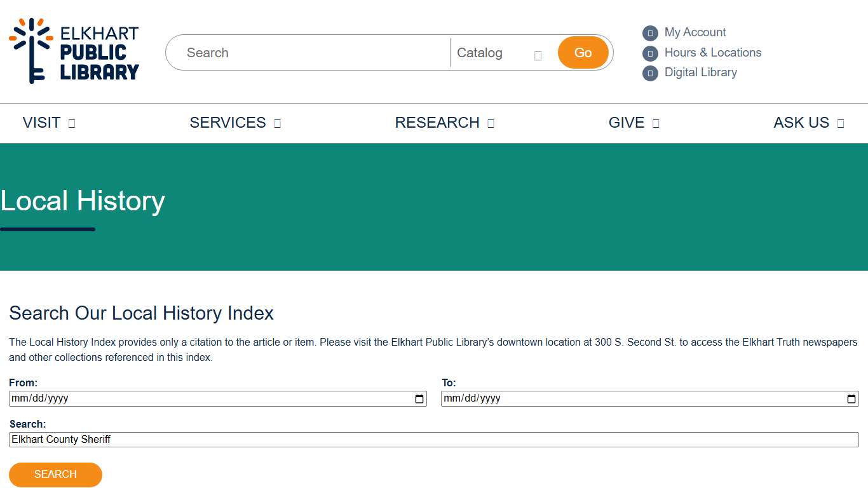Focus the top catalog Search text box
The image size is (868, 488).
pyautogui.click(x=311, y=53)
